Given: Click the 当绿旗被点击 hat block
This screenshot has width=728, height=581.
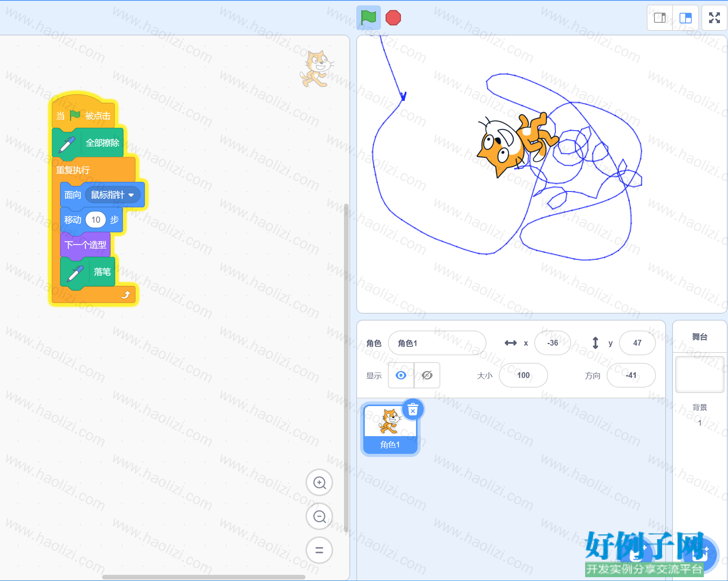Looking at the screenshot, I should click(x=84, y=112).
